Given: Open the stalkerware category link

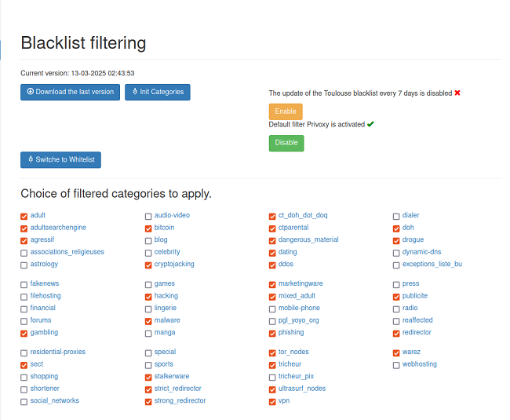Looking at the screenshot, I should 172,377.
